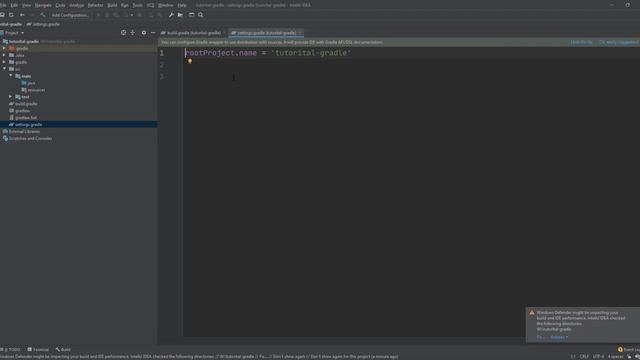This screenshot has width=640, height=360.
Task: Click the read-only lock icon in status bar
Action: coord(629,356)
